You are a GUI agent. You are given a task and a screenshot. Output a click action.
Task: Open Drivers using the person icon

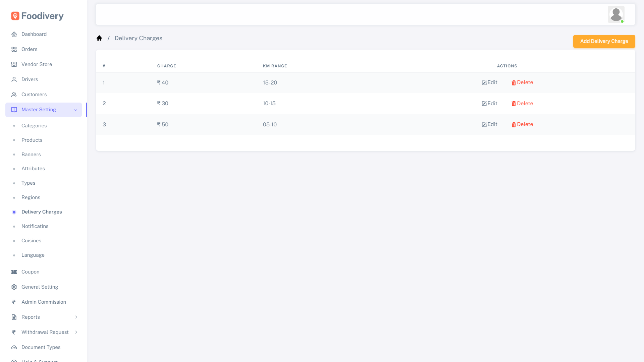tap(14, 79)
